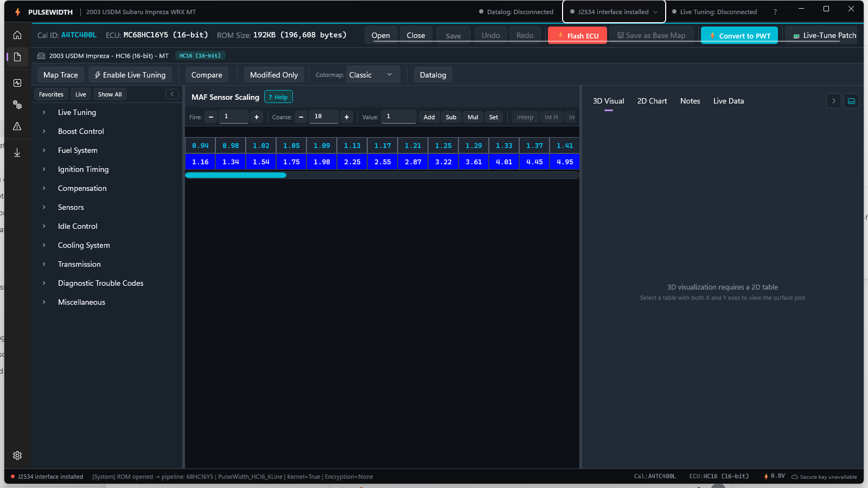Click Enable Live Tuning button
The width and height of the screenshot is (868, 488).
[130, 75]
